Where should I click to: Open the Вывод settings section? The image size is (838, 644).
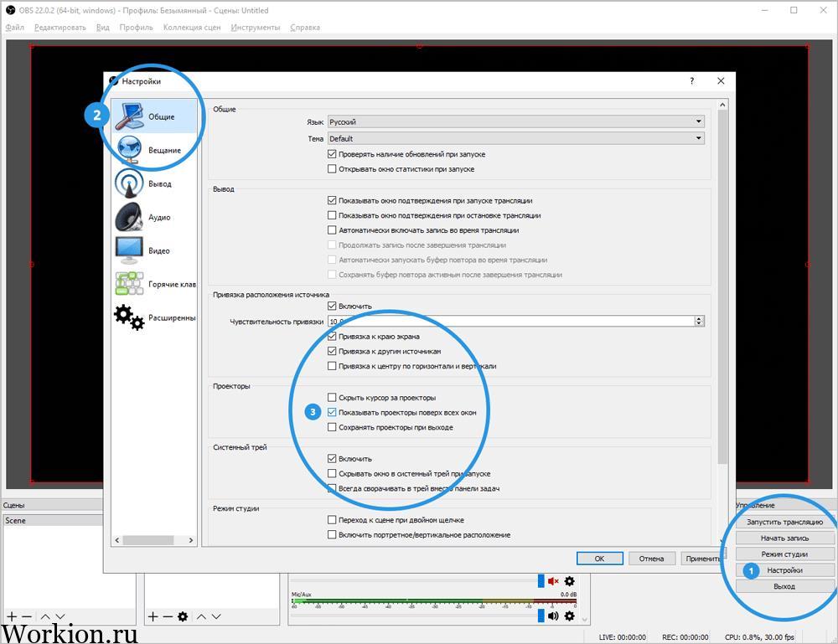coord(154,183)
